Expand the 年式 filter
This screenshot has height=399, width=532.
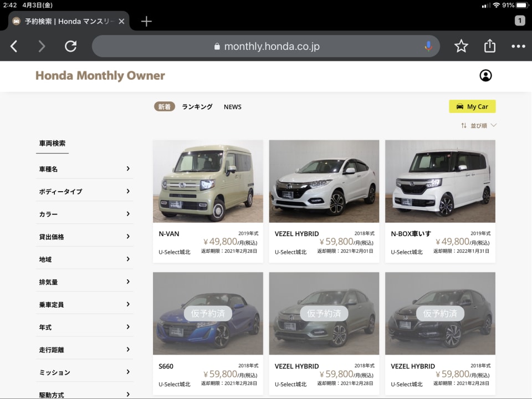(84, 327)
